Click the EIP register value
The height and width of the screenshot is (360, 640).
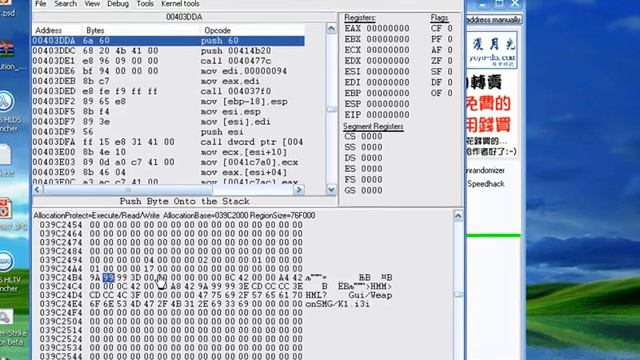(388, 115)
